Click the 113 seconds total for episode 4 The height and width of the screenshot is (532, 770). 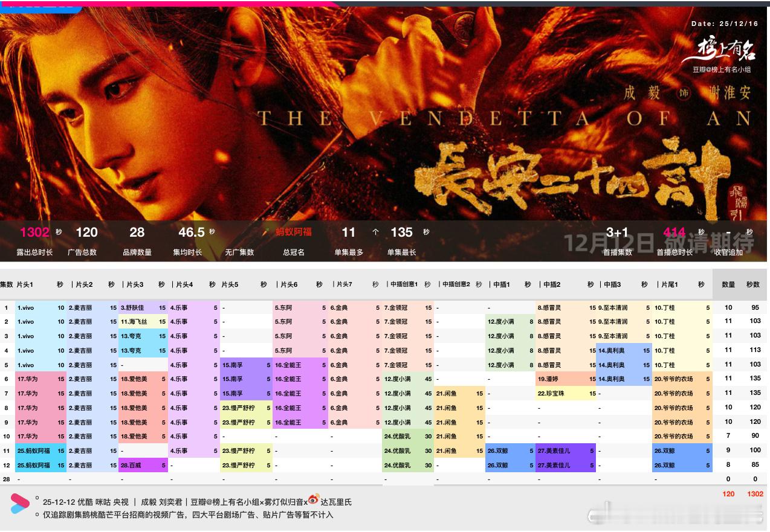(x=755, y=351)
